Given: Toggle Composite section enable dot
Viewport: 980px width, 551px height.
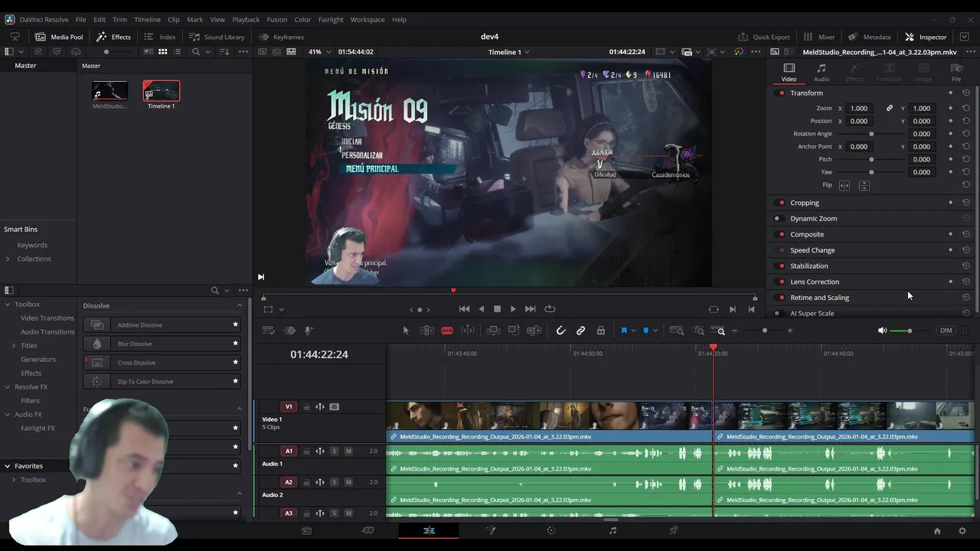Looking at the screenshot, I should pyautogui.click(x=781, y=234).
